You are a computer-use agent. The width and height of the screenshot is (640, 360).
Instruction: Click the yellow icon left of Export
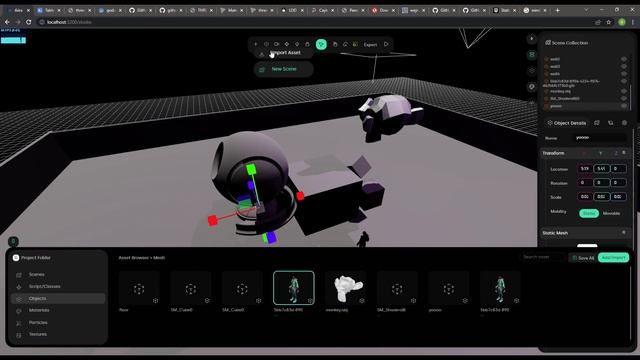click(x=355, y=44)
